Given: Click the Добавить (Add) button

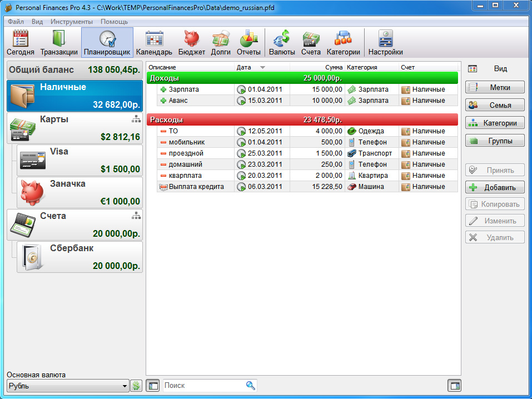Looking at the screenshot, I should point(495,187).
